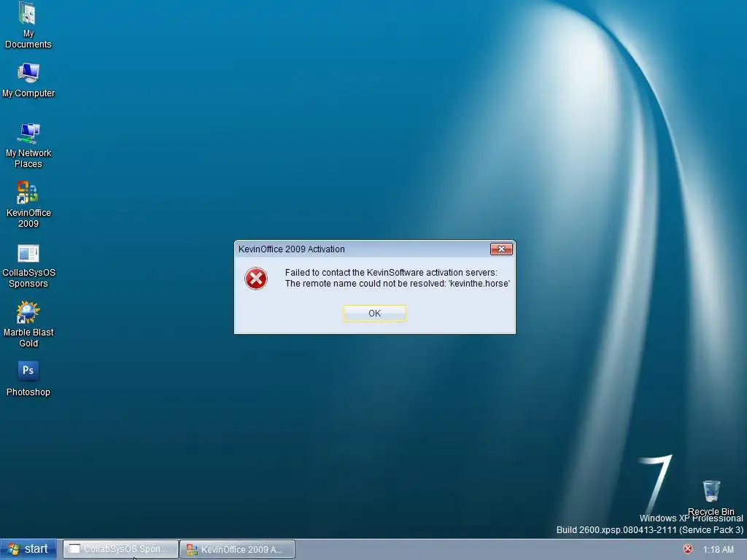
Task: Select the CollabSysOS Sponsors desktop icon
Action: click(28, 265)
